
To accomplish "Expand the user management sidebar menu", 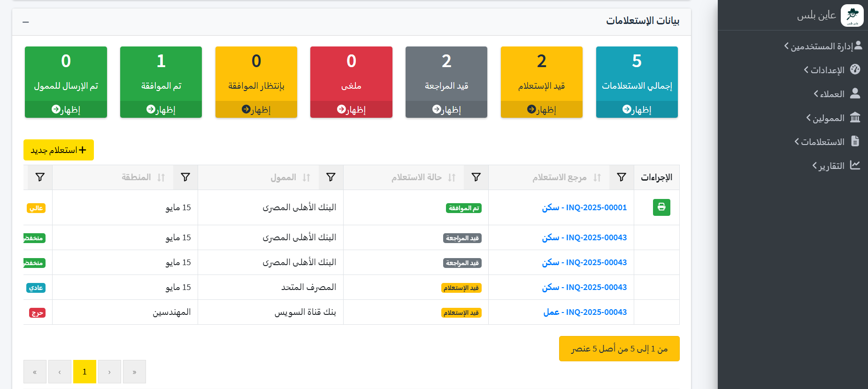I will 823,46.
